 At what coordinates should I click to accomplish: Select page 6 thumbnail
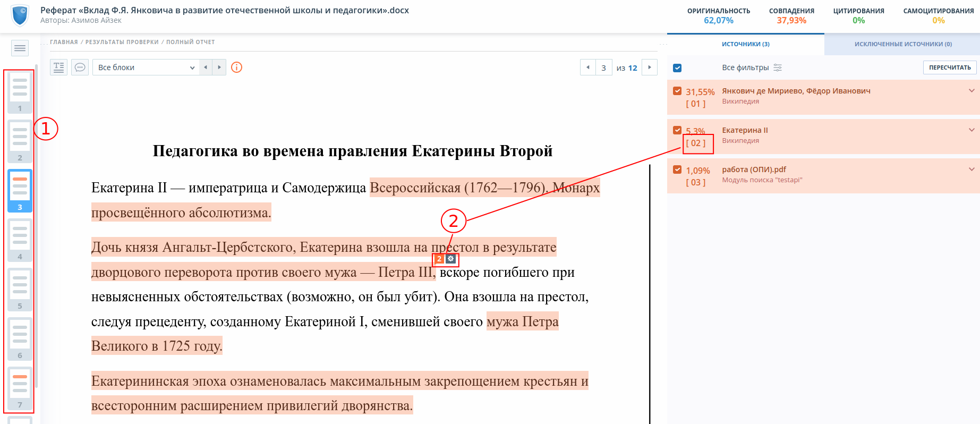click(20, 339)
